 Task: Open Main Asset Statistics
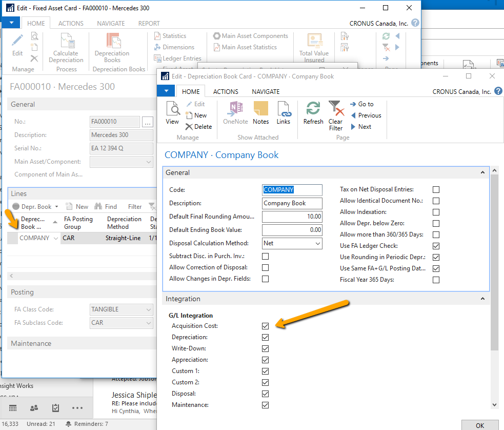pos(245,47)
